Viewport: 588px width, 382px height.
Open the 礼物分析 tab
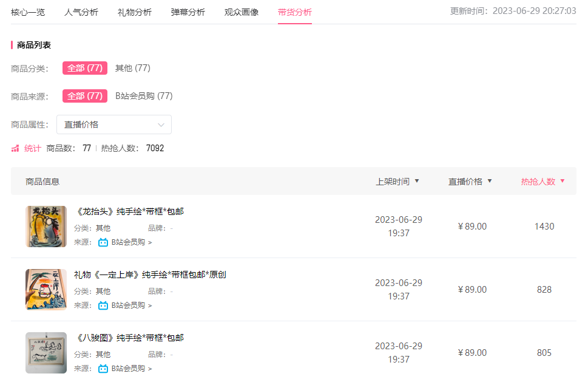pyautogui.click(x=135, y=12)
